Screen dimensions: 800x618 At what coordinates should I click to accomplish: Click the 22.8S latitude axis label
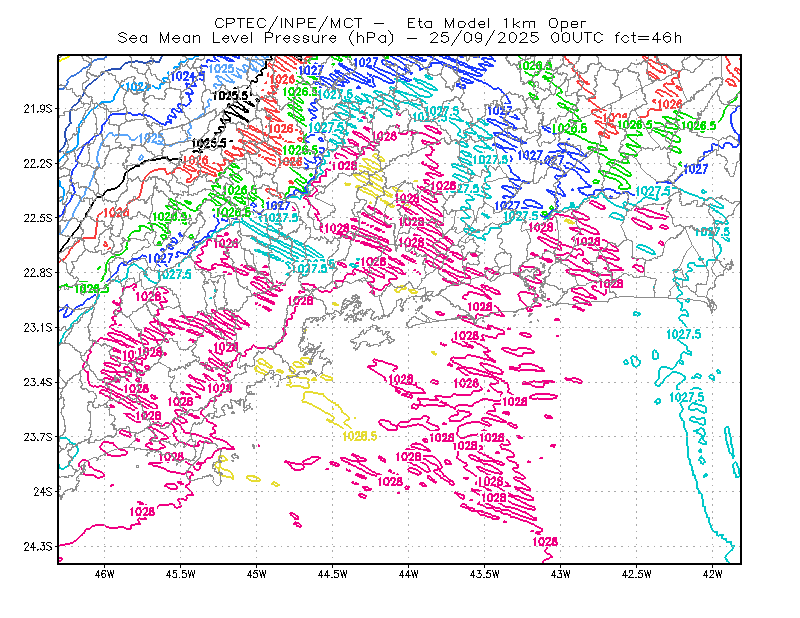click(x=38, y=273)
